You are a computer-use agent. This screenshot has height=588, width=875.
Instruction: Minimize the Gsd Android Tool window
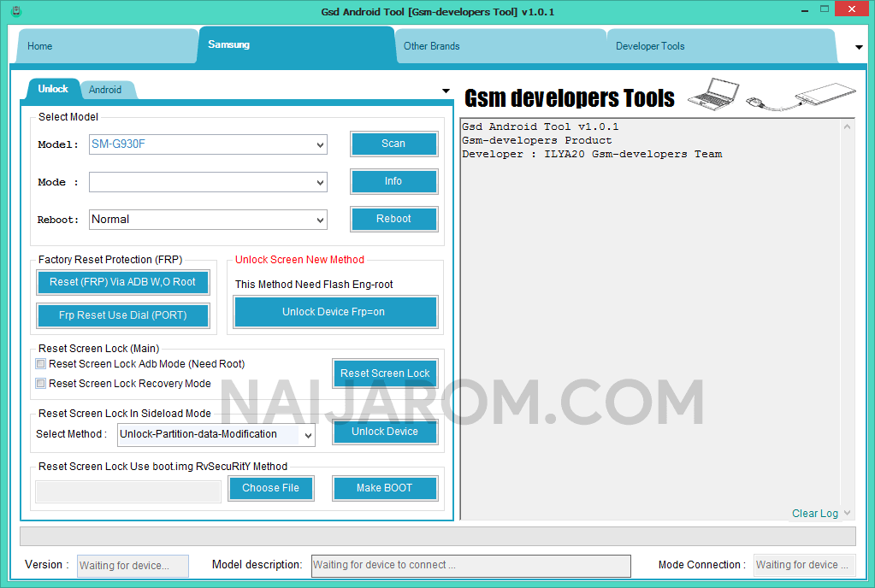coord(805,10)
